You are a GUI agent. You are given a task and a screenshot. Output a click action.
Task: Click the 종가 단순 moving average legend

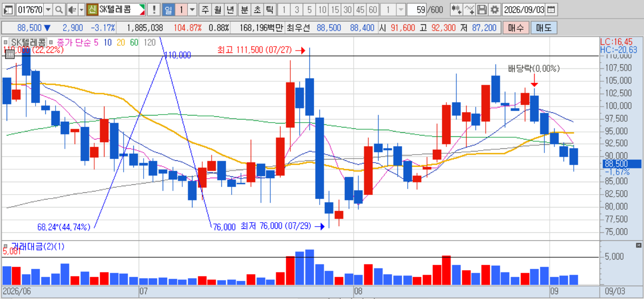[x=73, y=43]
